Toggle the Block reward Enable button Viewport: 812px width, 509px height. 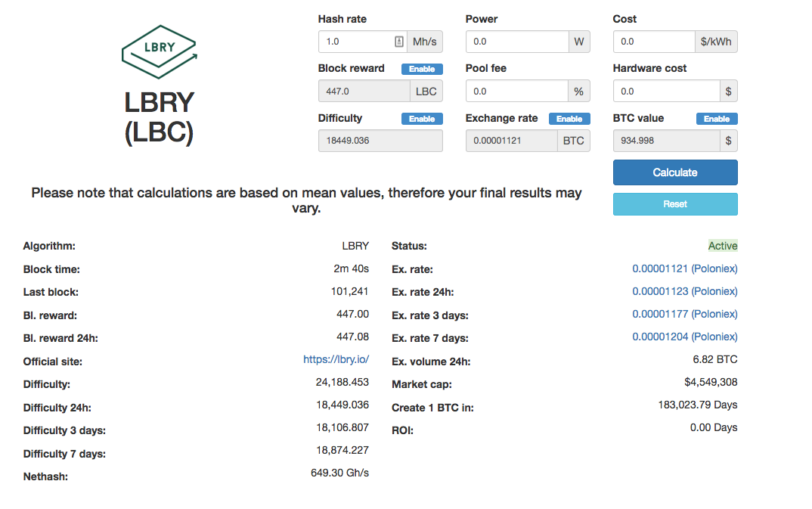pos(422,69)
